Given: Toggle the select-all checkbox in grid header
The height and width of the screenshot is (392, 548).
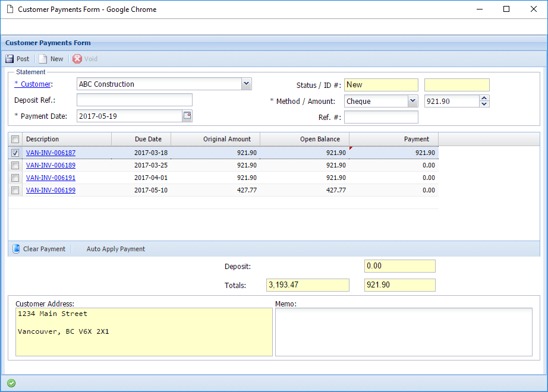Looking at the screenshot, I should click(15, 138).
